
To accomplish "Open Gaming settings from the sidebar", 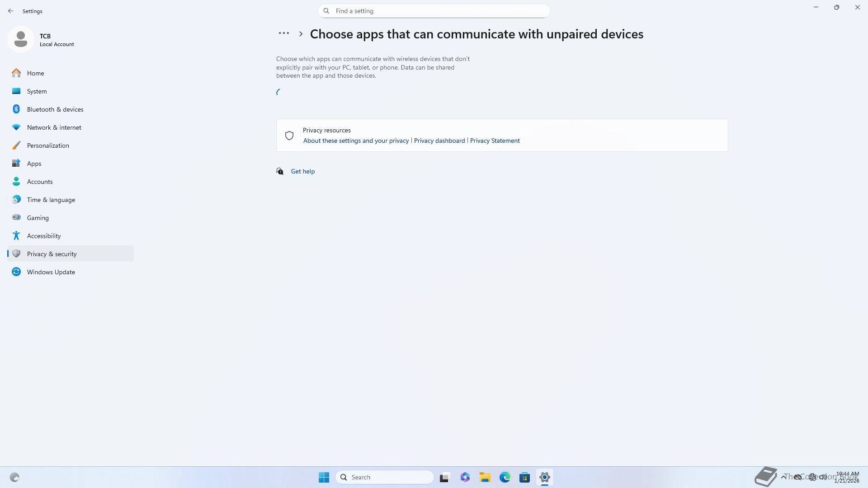I will [38, 218].
